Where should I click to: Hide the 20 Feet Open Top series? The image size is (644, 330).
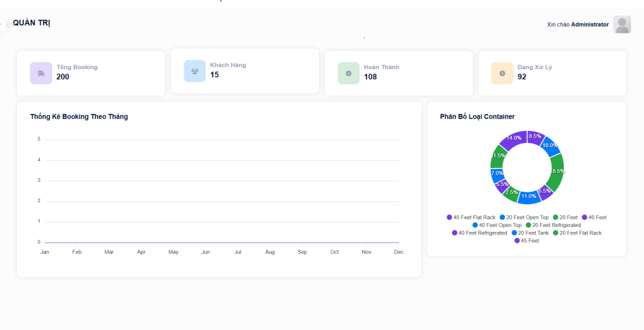(524, 217)
